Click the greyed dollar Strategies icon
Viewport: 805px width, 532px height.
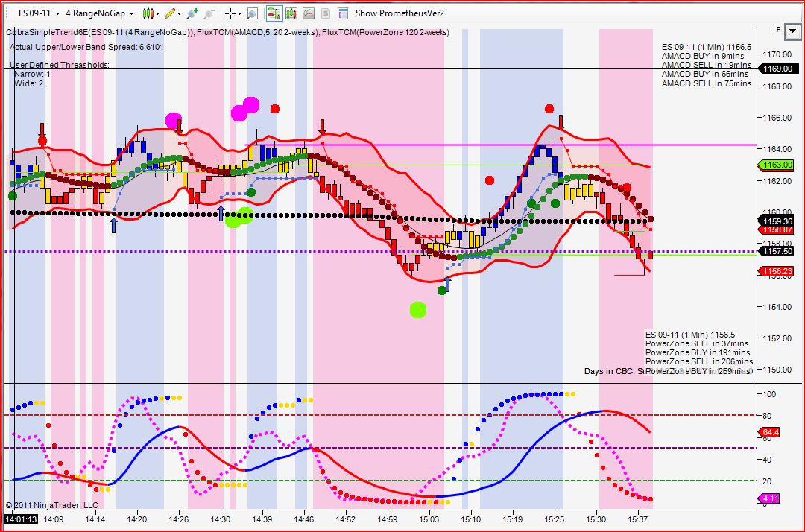326,14
